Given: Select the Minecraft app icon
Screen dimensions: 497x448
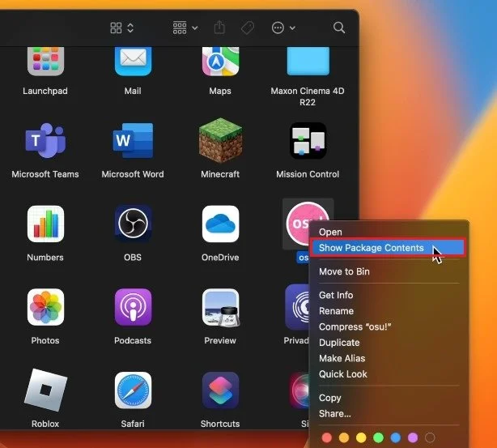Looking at the screenshot, I should tap(220, 140).
